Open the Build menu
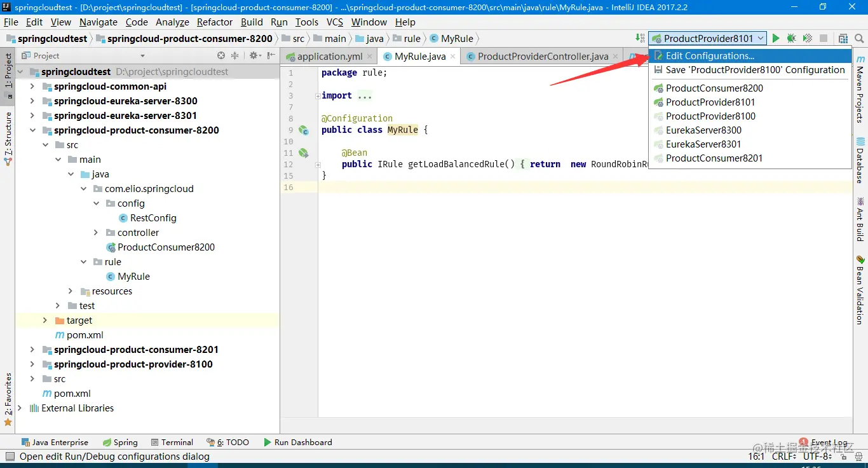This screenshot has width=868, height=468. coord(252,22)
